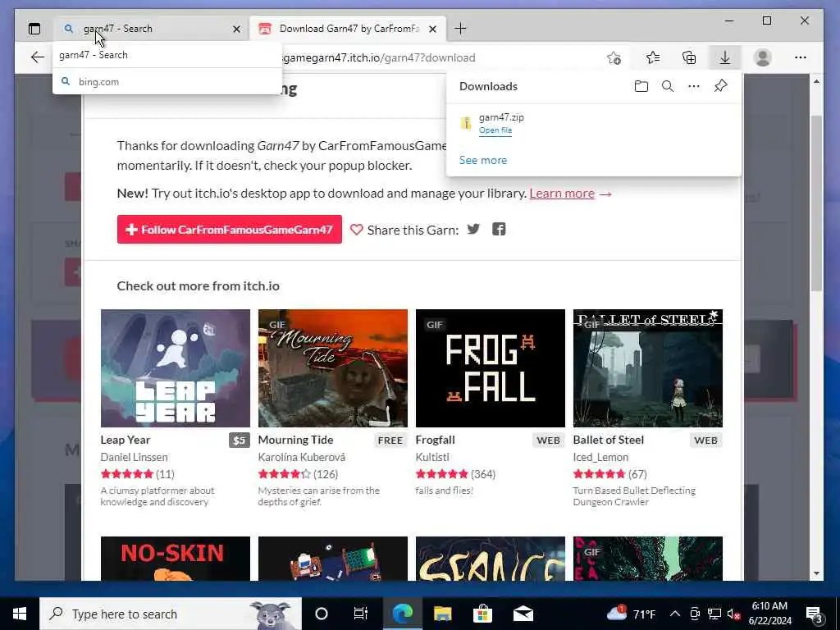The image size is (840, 630).
Task: Open Edge settings and more menu
Action: [801, 57]
